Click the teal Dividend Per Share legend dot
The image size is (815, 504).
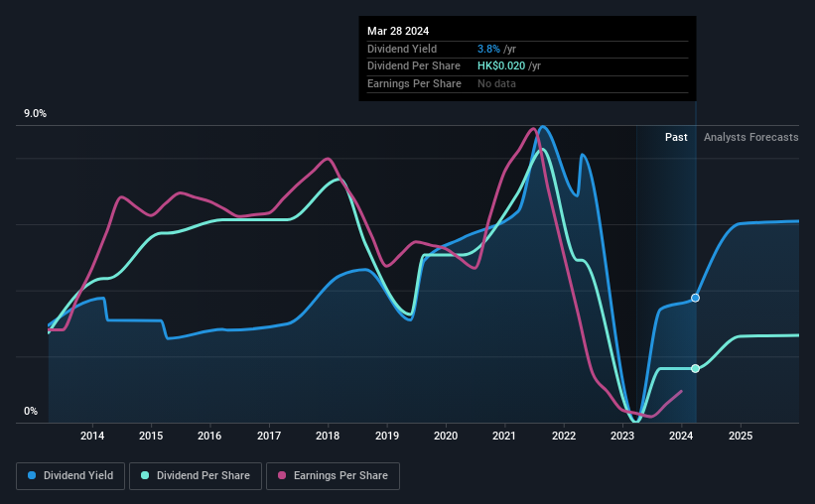pos(145,475)
